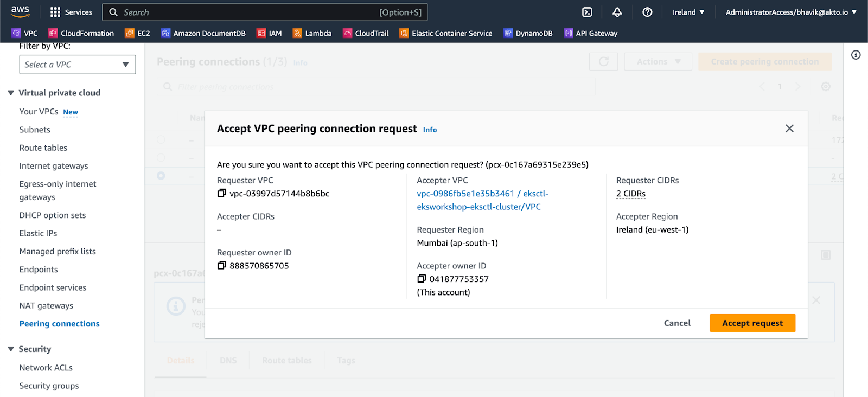Viewport: 868px width, 397px height.
Task: Open the Services grid menu
Action: coord(71,12)
